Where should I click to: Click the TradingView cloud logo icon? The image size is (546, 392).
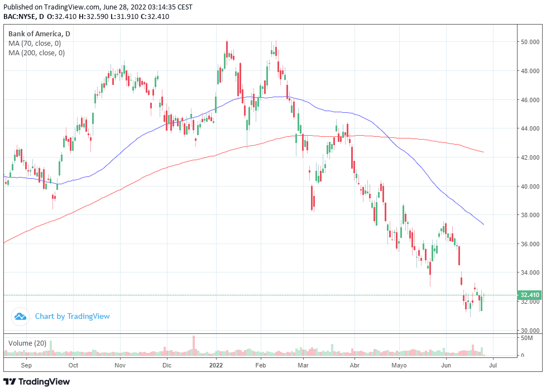(x=20, y=317)
